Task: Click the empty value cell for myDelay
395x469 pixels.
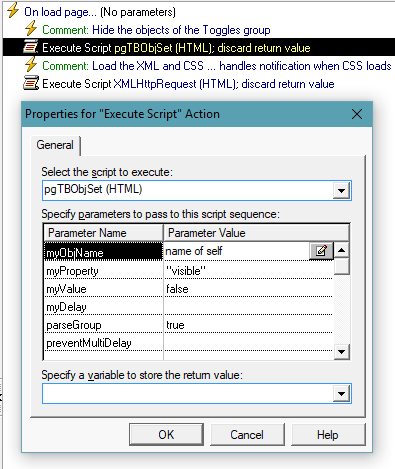Action: click(248, 307)
